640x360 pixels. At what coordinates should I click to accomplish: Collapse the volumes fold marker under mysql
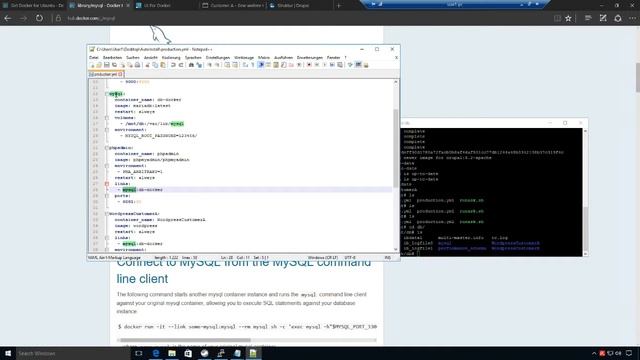coord(107,118)
